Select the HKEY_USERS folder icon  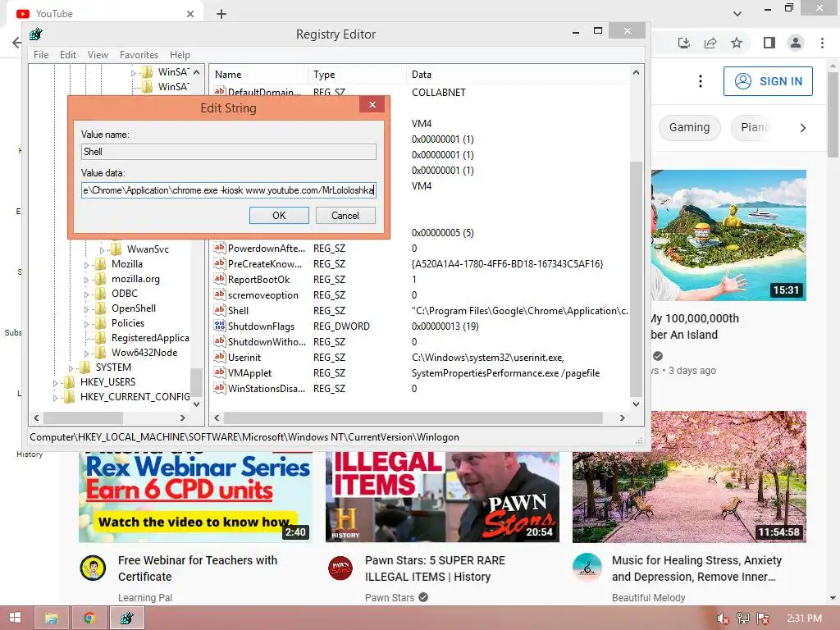click(x=69, y=382)
